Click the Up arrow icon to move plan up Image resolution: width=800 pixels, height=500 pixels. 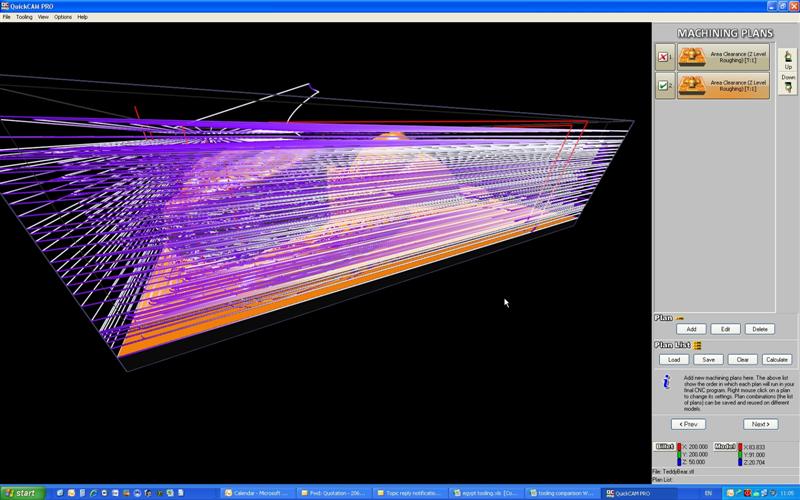click(x=788, y=57)
